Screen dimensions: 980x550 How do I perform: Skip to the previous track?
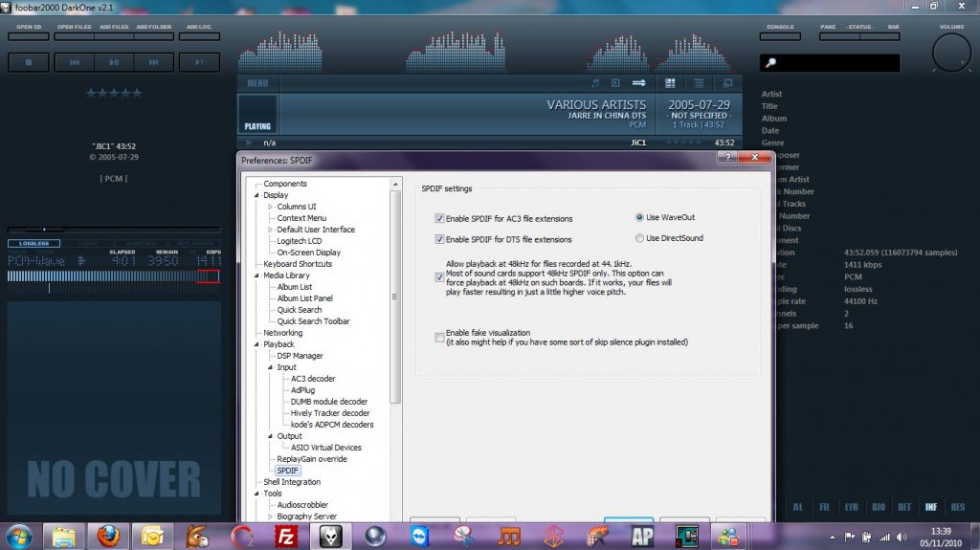click(x=75, y=62)
